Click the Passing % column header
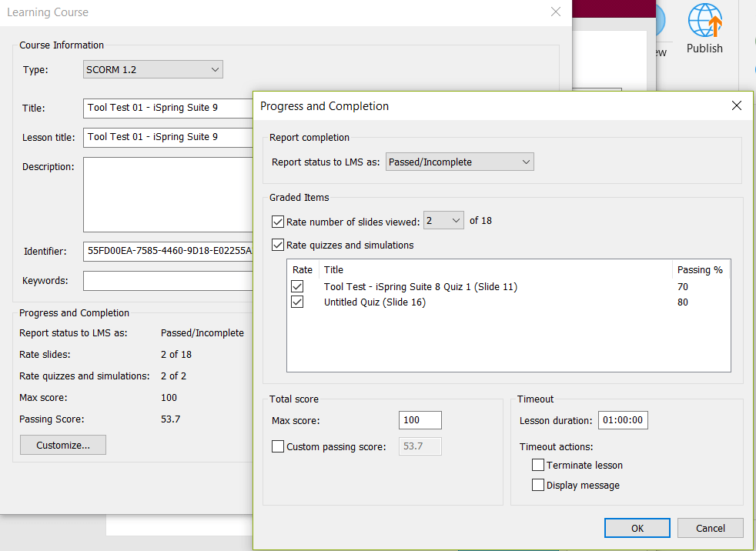The image size is (756, 551). pos(701,269)
